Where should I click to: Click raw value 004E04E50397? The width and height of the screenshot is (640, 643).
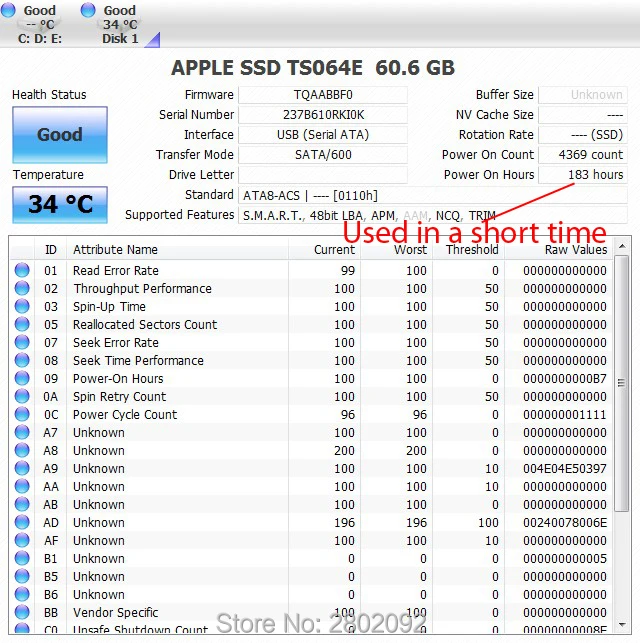(x=565, y=468)
